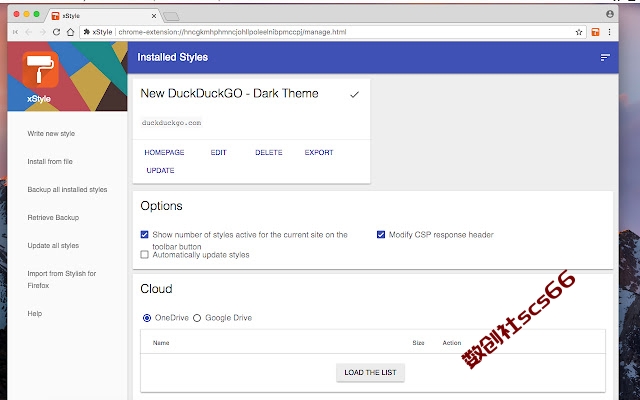
Task: Click the Options section heading
Action: 161,206
